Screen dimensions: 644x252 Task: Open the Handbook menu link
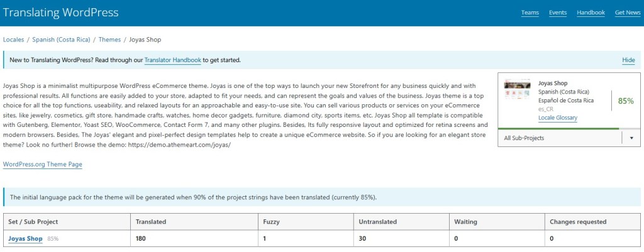click(x=591, y=13)
